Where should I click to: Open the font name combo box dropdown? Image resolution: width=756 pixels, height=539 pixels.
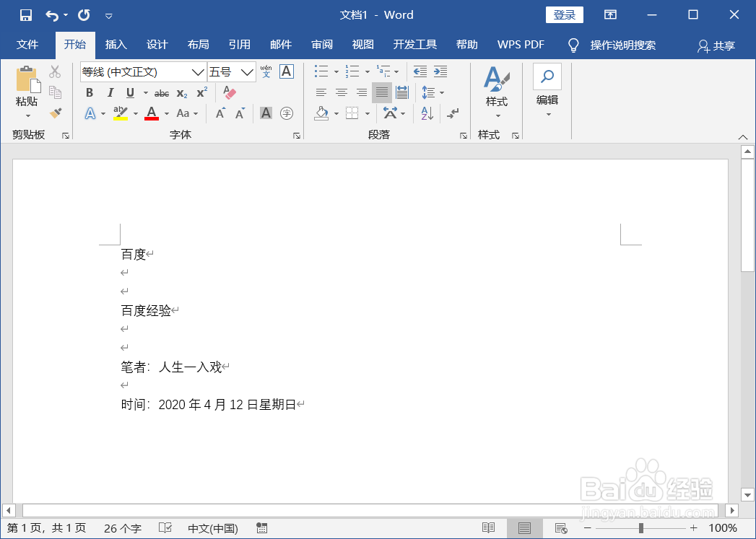(x=197, y=72)
